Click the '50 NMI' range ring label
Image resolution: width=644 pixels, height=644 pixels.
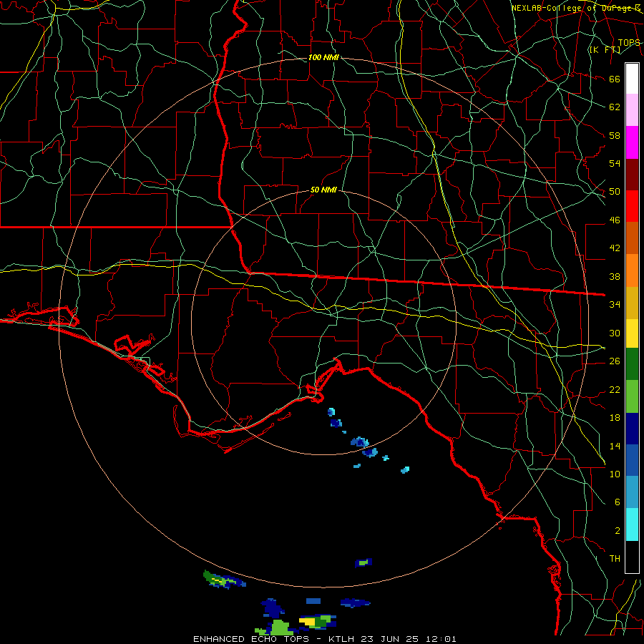(x=323, y=190)
